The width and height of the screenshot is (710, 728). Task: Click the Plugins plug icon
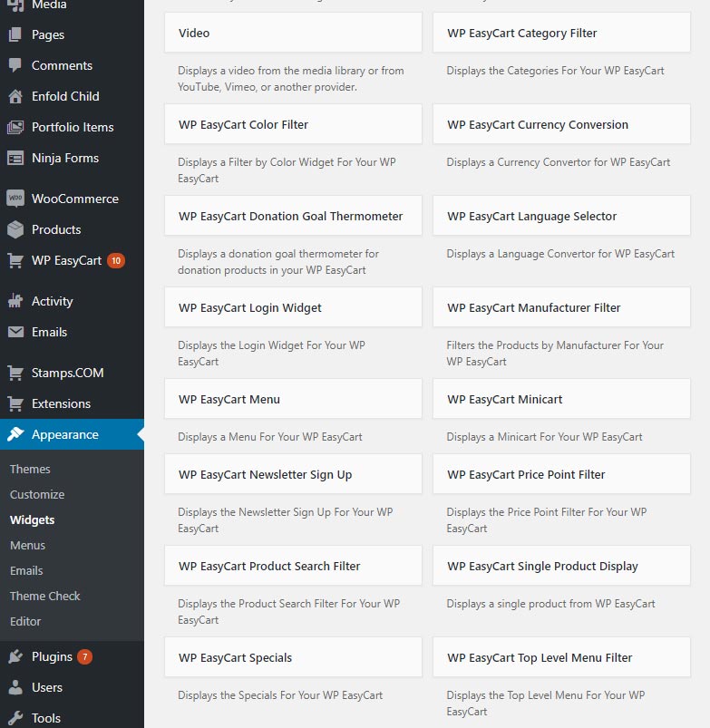[x=15, y=656]
